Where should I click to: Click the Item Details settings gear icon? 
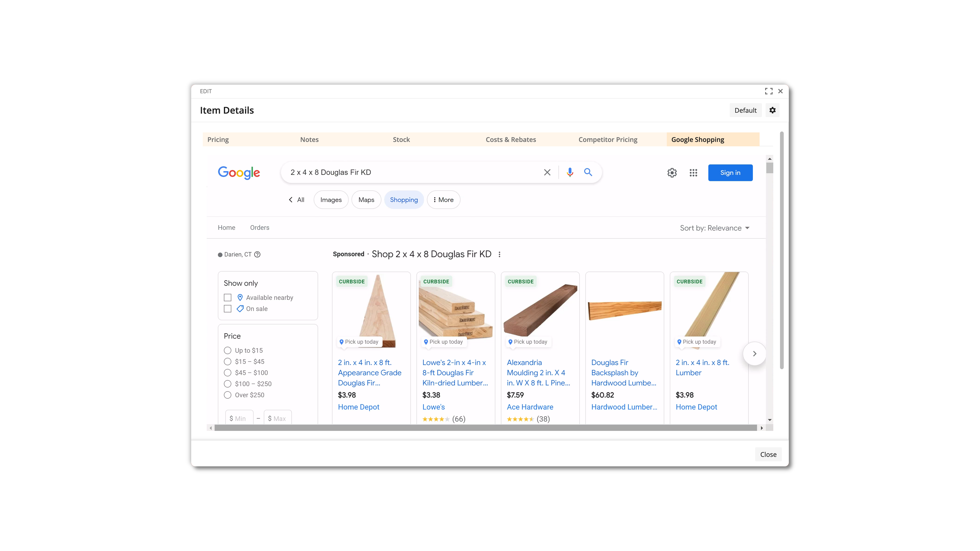point(772,110)
